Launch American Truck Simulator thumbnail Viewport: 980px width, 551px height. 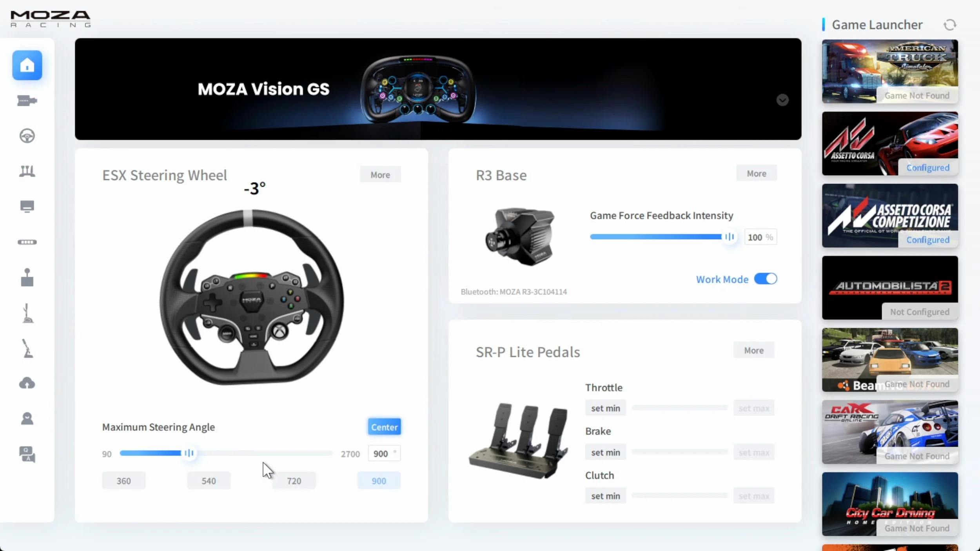(890, 71)
